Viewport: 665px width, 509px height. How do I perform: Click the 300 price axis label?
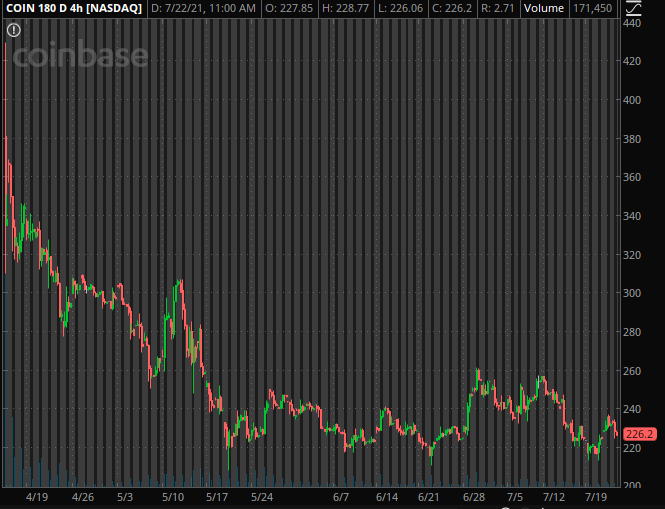click(632, 293)
